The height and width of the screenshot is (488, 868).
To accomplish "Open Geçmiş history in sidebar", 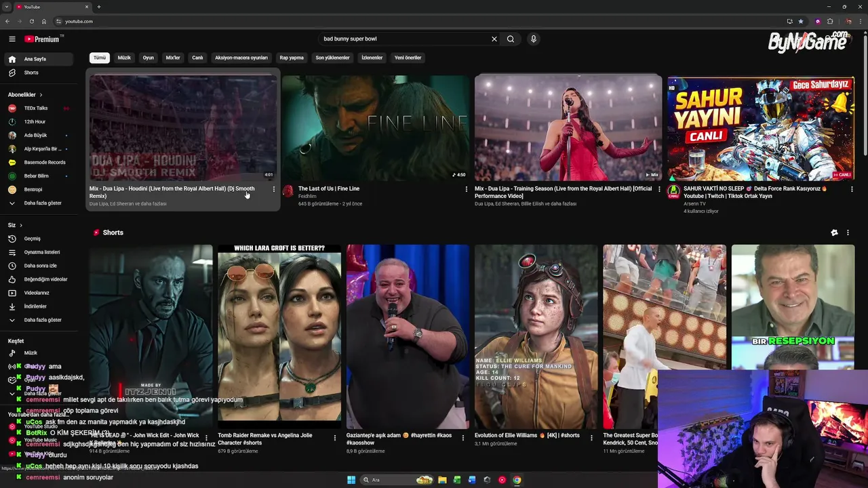I will click(x=38, y=239).
